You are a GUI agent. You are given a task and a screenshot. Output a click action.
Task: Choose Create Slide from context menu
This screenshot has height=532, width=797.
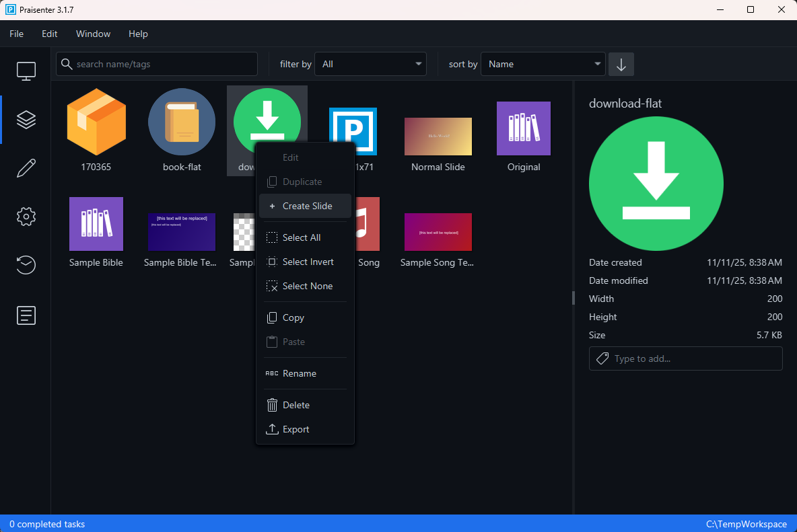304,206
